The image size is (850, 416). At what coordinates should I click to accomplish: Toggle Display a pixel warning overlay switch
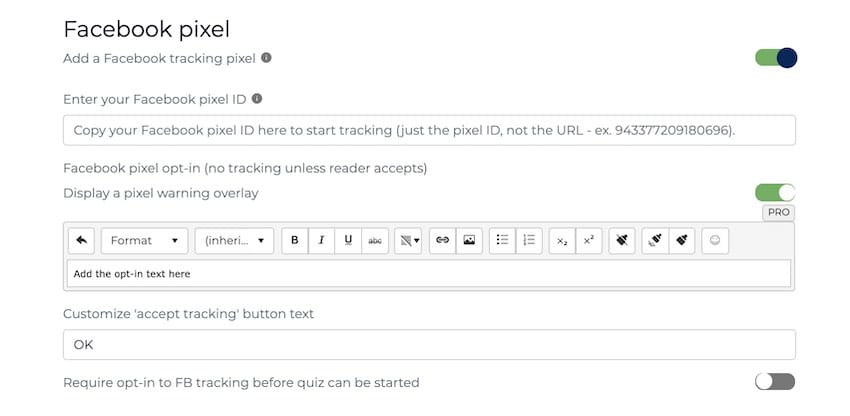tap(775, 193)
